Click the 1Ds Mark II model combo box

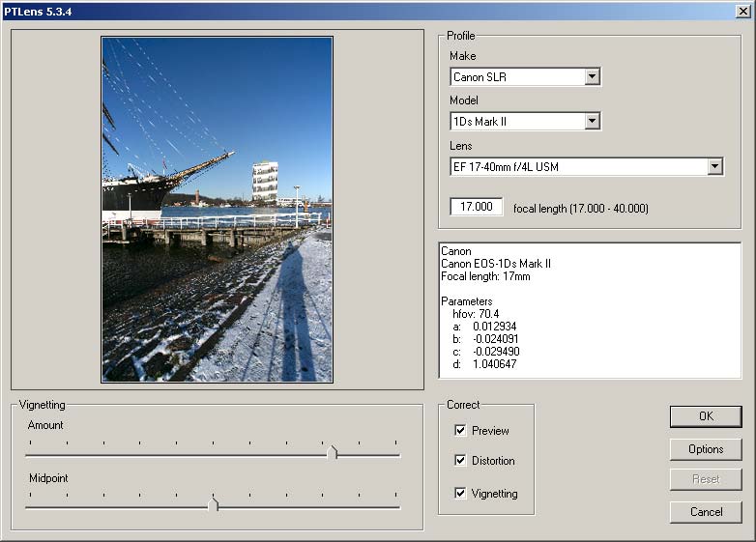(x=525, y=121)
